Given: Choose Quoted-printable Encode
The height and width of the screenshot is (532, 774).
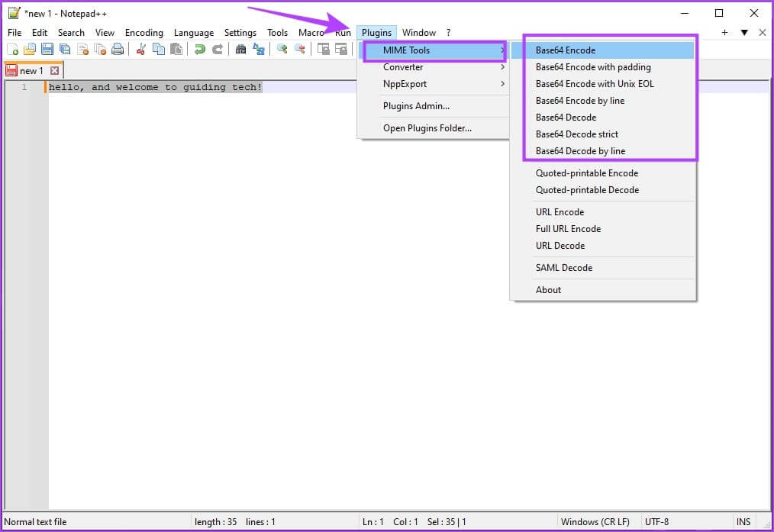Looking at the screenshot, I should point(603,172).
